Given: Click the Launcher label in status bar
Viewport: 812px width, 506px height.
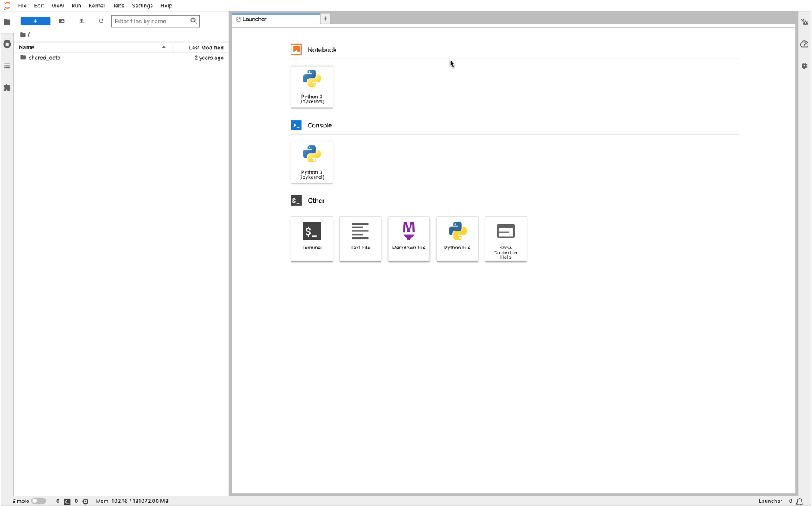Looking at the screenshot, I should click(x=770, y=501).
